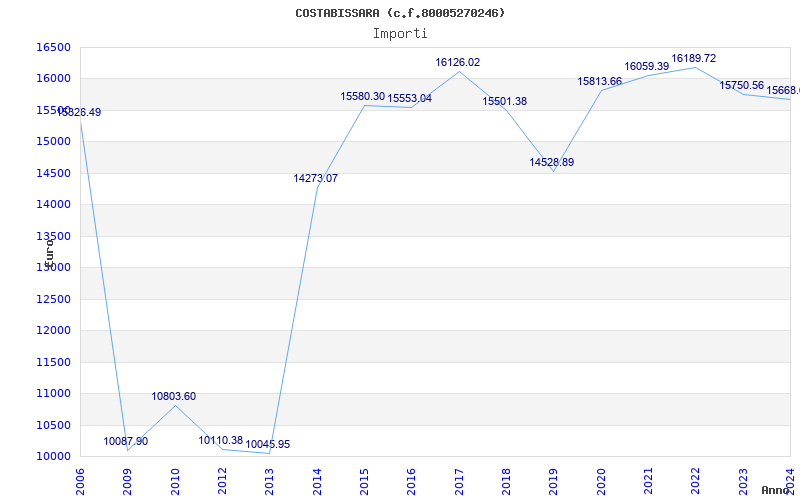This screenshot has width=800, height=500.
Task: Select data label 14528.89
Action: [552, 162]
